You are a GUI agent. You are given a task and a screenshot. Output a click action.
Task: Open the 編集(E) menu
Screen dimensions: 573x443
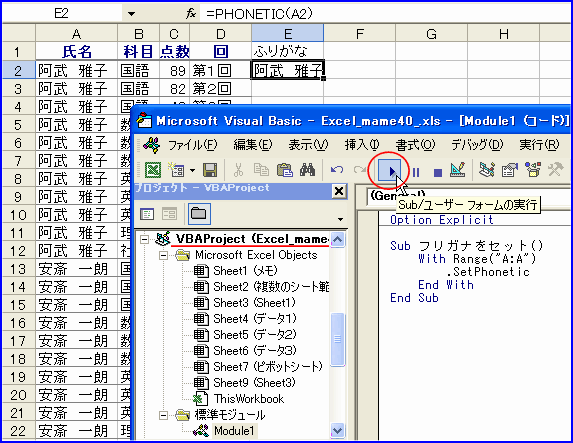pyautogui.click(x=253, y=145)
